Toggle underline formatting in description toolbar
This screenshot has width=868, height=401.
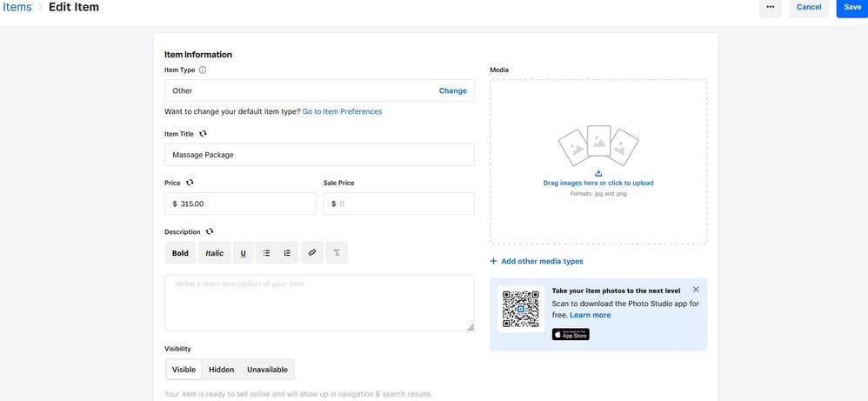tap(244, 253)
